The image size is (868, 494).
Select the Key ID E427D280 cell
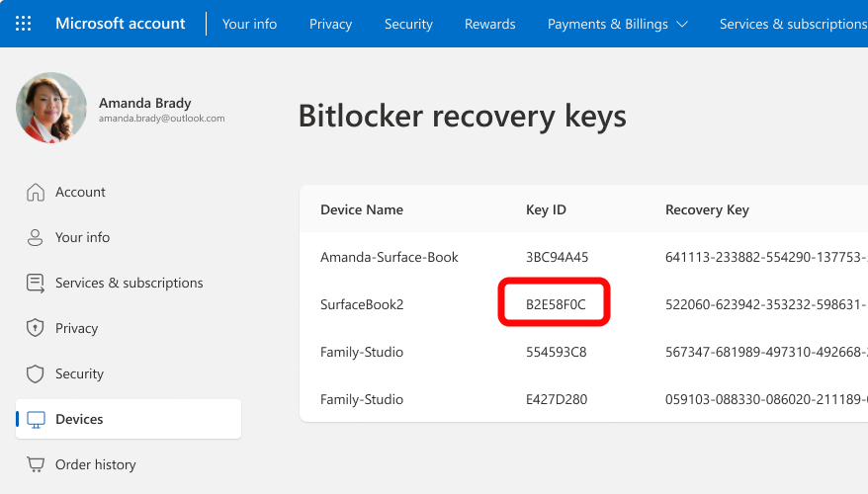pyautogui.click(x=557, y=399)
